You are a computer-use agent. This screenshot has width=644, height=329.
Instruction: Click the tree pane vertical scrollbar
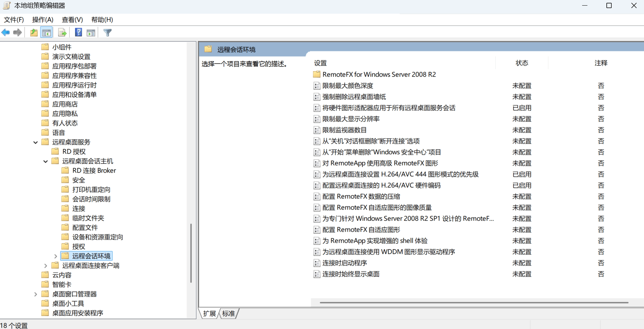tap(191, 253)
